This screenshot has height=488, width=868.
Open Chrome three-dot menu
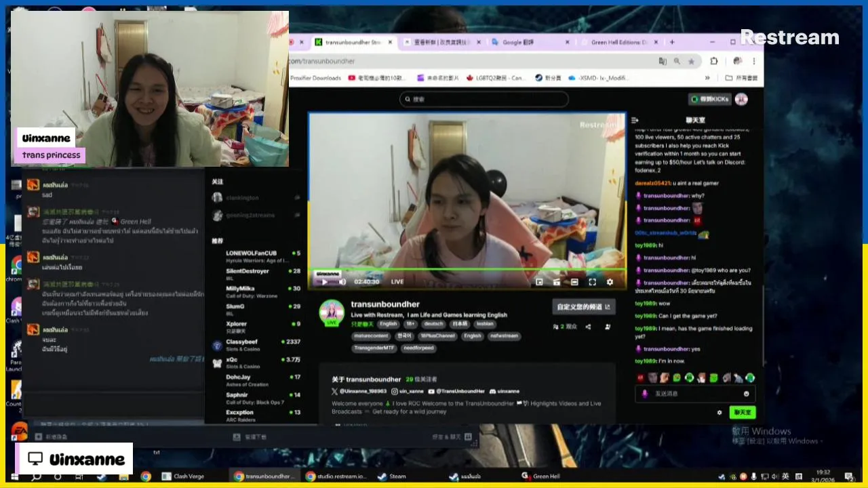(x=753, y=61)
